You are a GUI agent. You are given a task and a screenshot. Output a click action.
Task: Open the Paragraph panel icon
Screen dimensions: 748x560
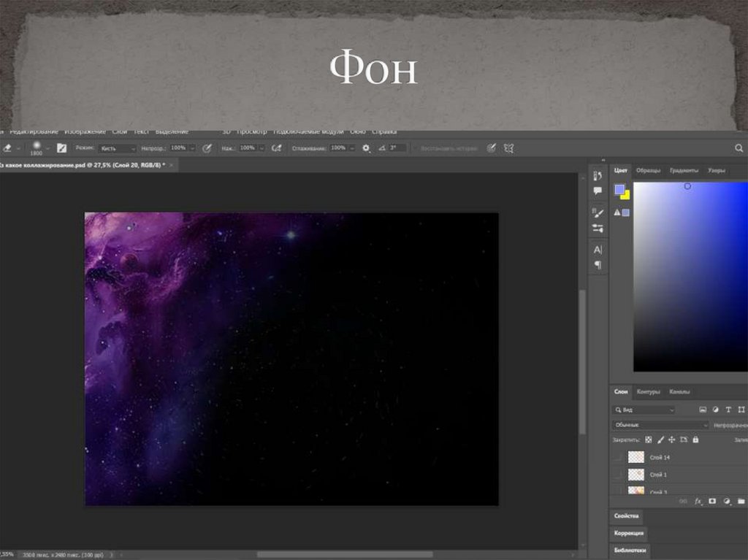coord(598,264)
